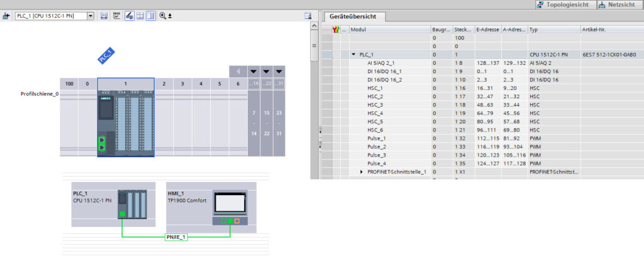
Task: Click the PN/IE_1 network label
Action: [176, 237]
